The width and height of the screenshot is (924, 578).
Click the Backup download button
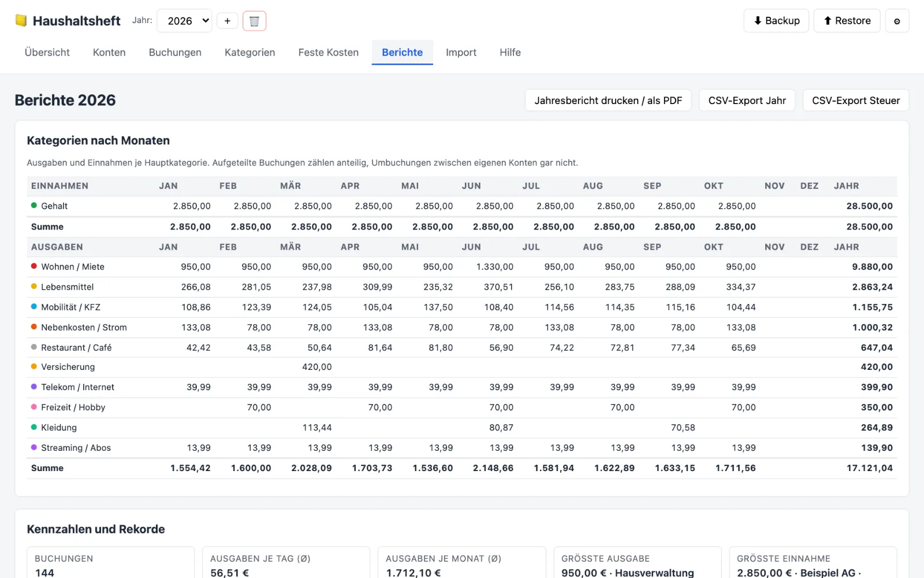coord(776,21)
